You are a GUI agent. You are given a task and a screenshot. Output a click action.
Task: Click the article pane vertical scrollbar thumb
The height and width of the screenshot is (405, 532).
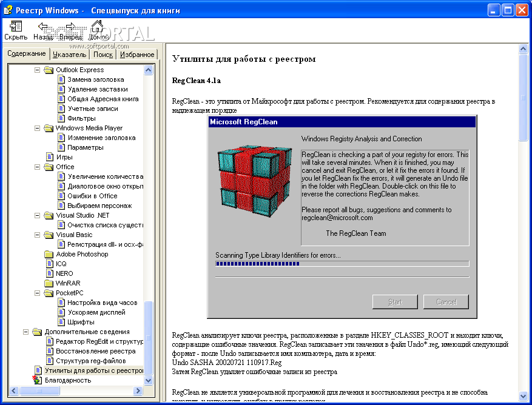click(523, 98)
